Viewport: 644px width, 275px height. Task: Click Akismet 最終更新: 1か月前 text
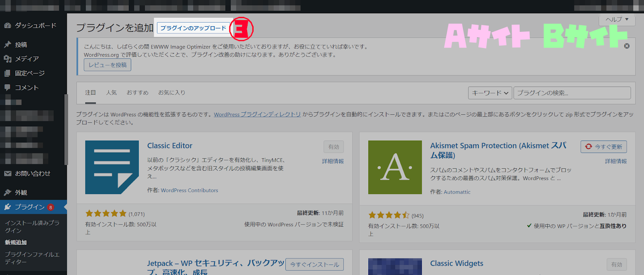pos(605,215)
